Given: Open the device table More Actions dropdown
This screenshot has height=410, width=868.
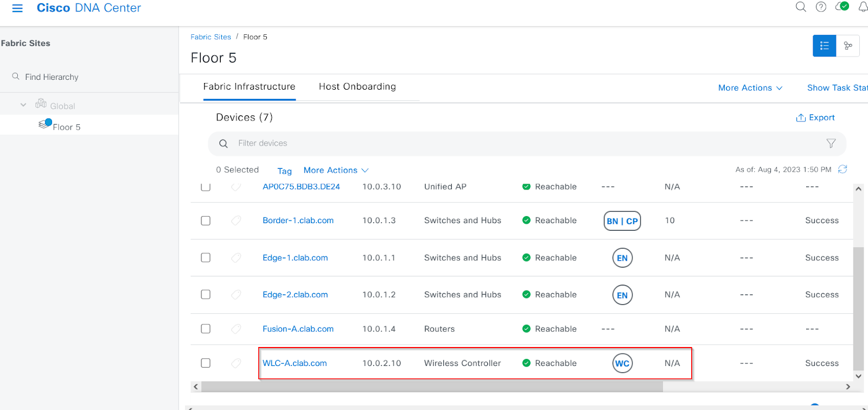Looking at the screenshot, I should (336, 171).
